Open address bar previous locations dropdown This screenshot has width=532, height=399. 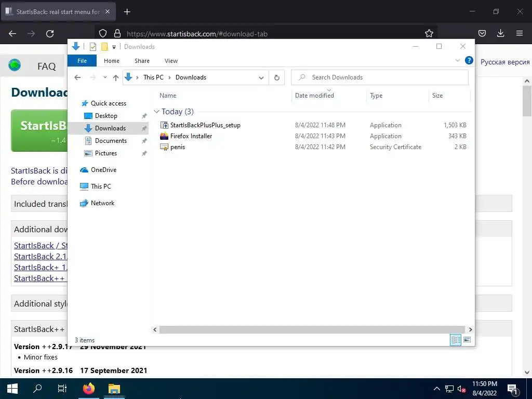(261, 78)
